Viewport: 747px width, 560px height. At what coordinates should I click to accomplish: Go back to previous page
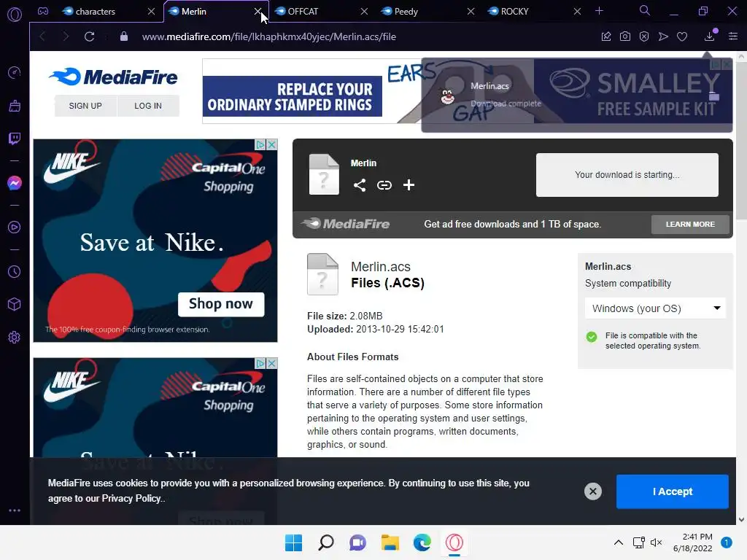(42, 36)
